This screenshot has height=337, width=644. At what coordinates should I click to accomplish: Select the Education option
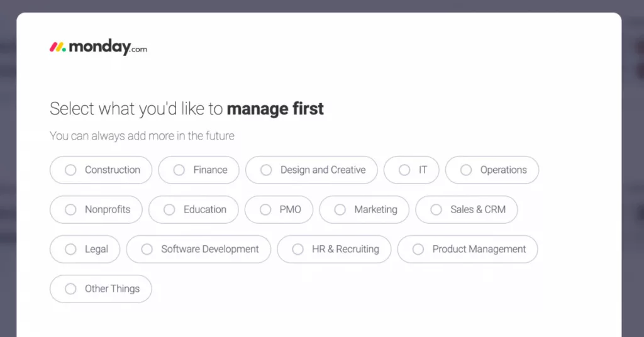(x=194, y=210)
